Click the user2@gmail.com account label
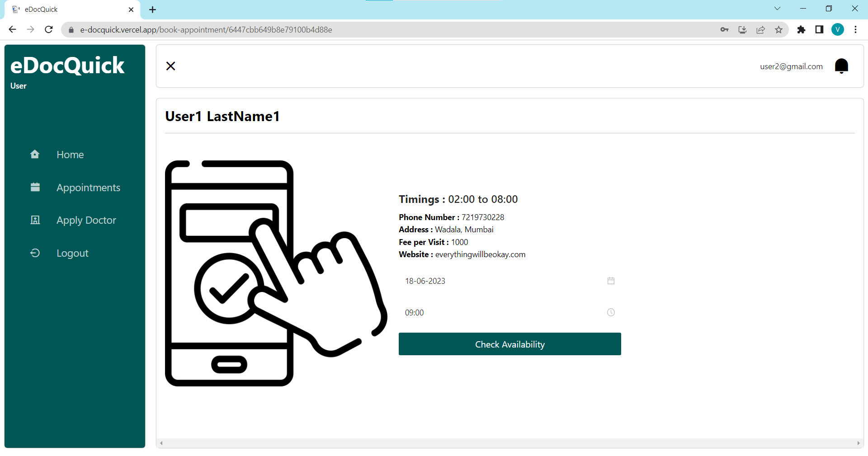The width and height of the screenshot is (868, 456). pyautogui.click(x=791, y=66)
